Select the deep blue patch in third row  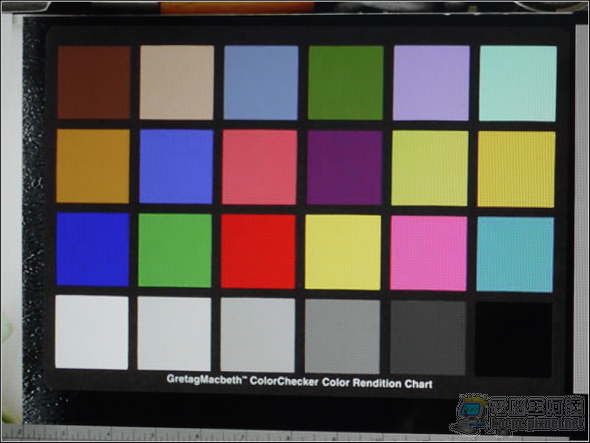click(93, 250)
